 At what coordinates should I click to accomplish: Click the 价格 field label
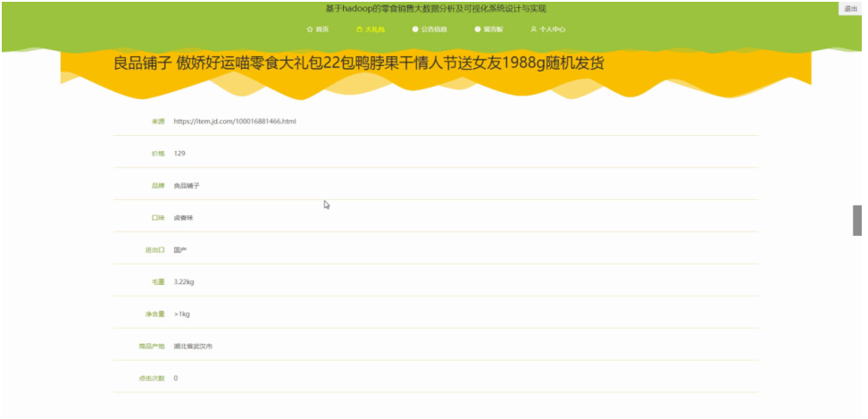158,154
